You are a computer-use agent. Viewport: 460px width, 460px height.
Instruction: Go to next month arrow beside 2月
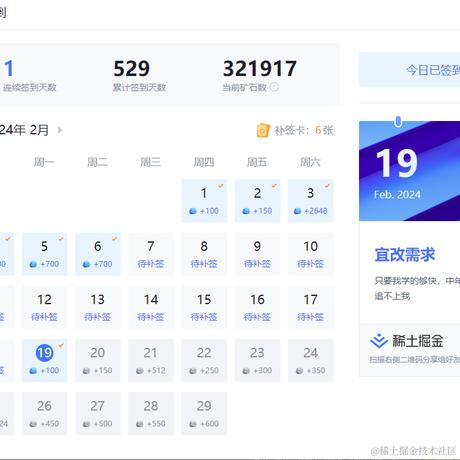coord(60,130)
